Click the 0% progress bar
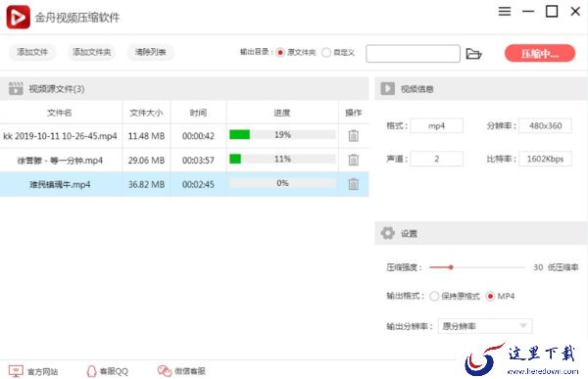 tap(282, 183)
